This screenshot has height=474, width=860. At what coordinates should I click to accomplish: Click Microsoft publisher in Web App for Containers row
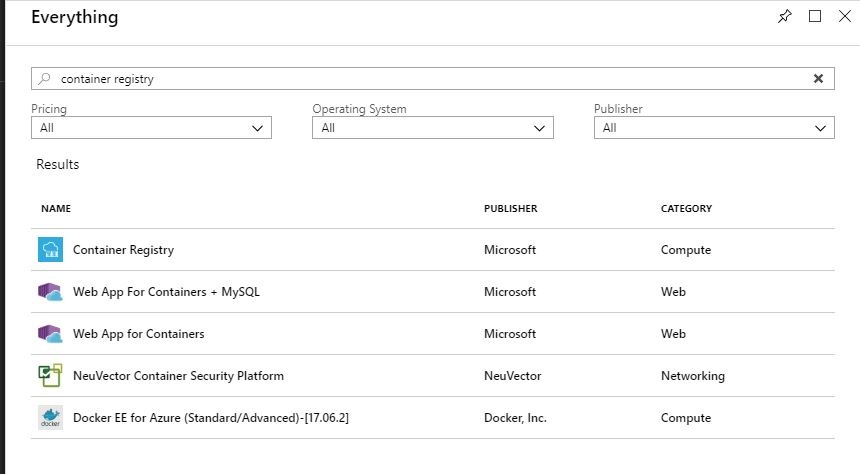[510, 334]
